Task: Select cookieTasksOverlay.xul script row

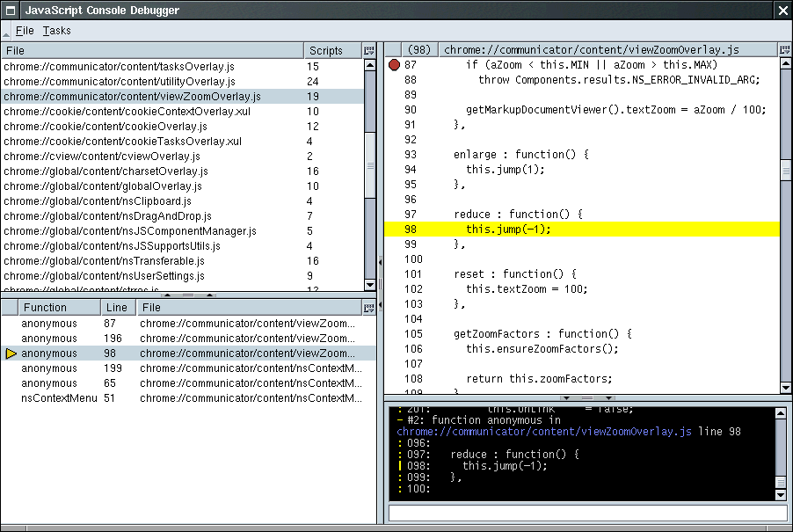Action: tap(183, 141)
